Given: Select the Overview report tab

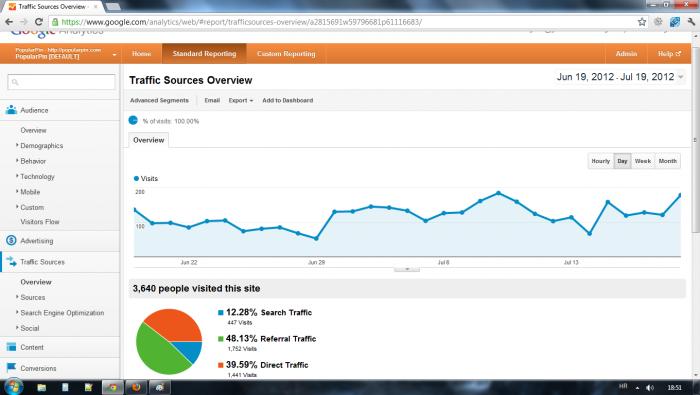Looking at the screenshot, I should [x=149, y=140].
